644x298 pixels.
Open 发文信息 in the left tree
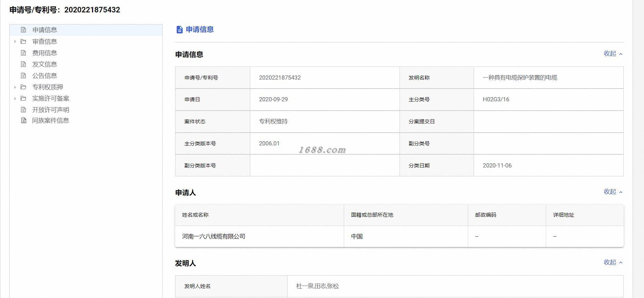[44, 64]
